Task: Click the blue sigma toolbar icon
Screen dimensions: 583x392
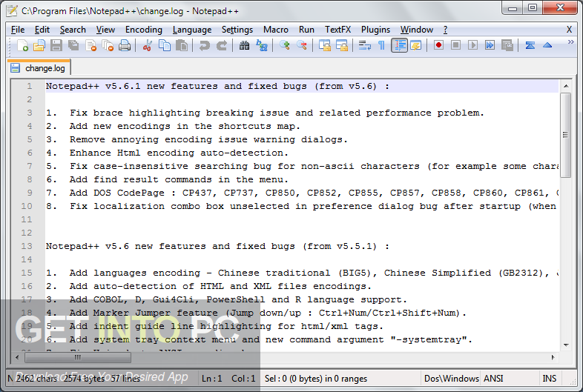Action: tap(530, 45)
